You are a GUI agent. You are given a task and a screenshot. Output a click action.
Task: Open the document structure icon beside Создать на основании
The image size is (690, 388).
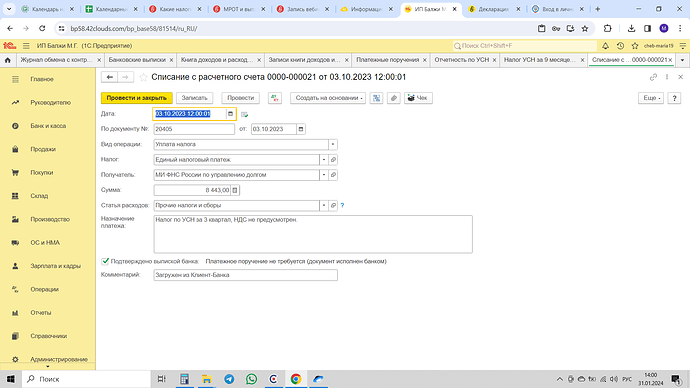coord(377,98)
